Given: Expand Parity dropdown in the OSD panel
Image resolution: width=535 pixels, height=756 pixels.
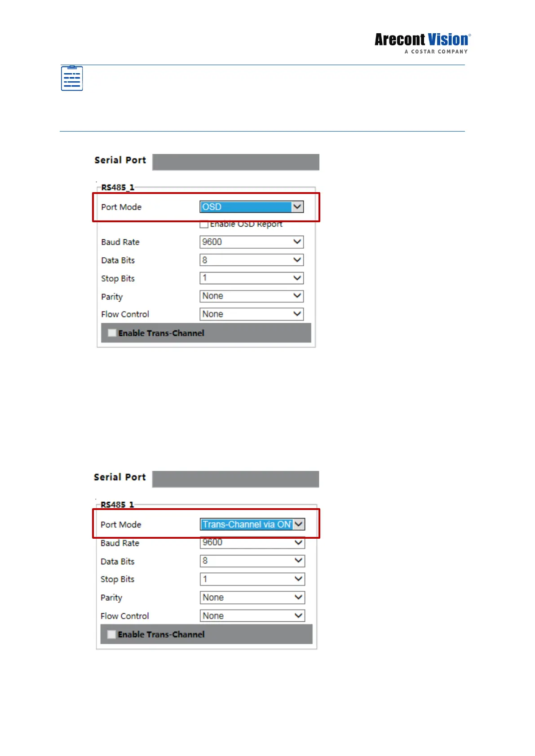Looking at the screenshot, I should [252, 296].
